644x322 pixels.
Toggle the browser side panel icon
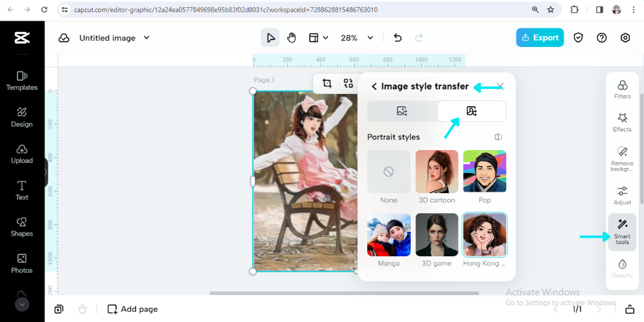[600, 10]
